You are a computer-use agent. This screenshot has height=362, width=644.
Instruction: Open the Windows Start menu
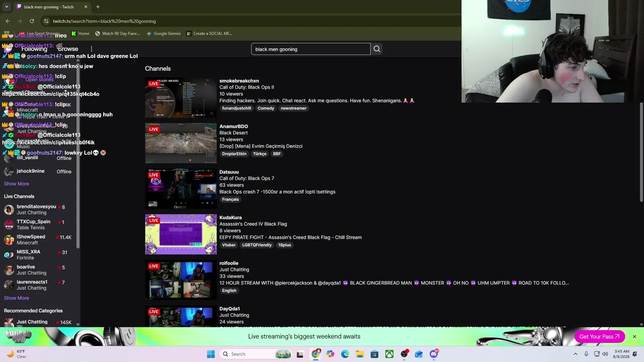click(211, 354)
